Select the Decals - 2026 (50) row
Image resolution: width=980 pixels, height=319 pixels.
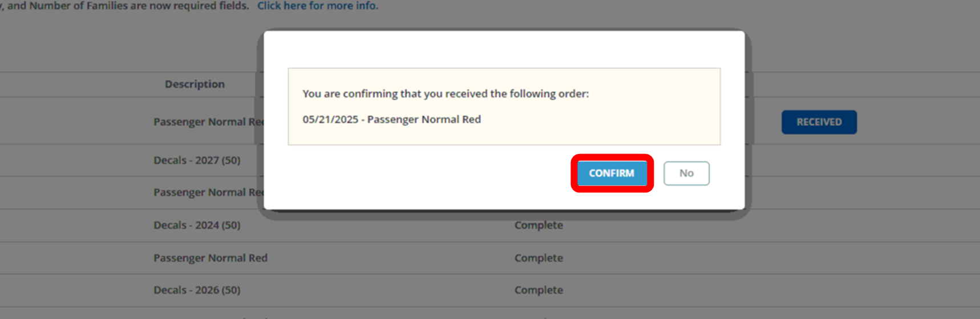197,290
